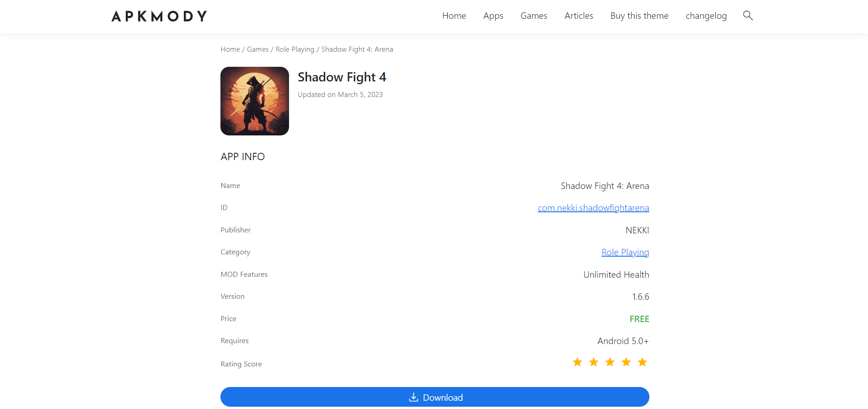Open the Apps navigation menu item

pos(493,16)
